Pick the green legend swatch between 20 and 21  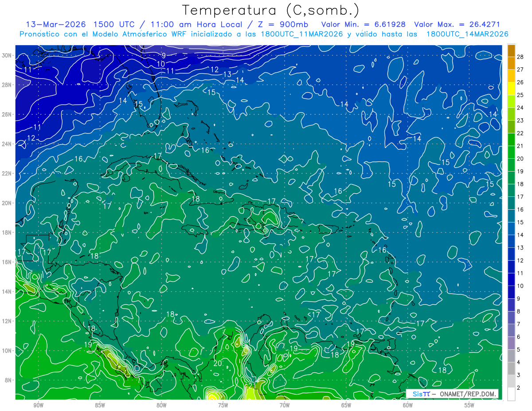[512, 152]
